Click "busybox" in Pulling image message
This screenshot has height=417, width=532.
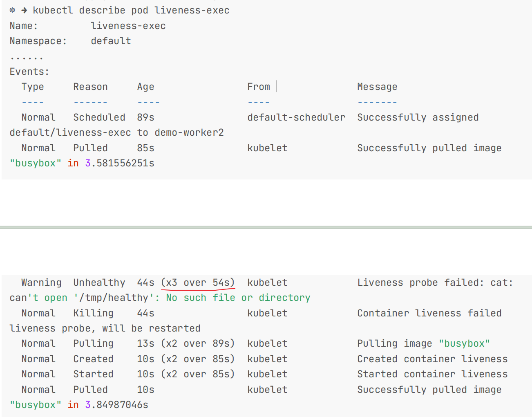[x=465, y=343]
